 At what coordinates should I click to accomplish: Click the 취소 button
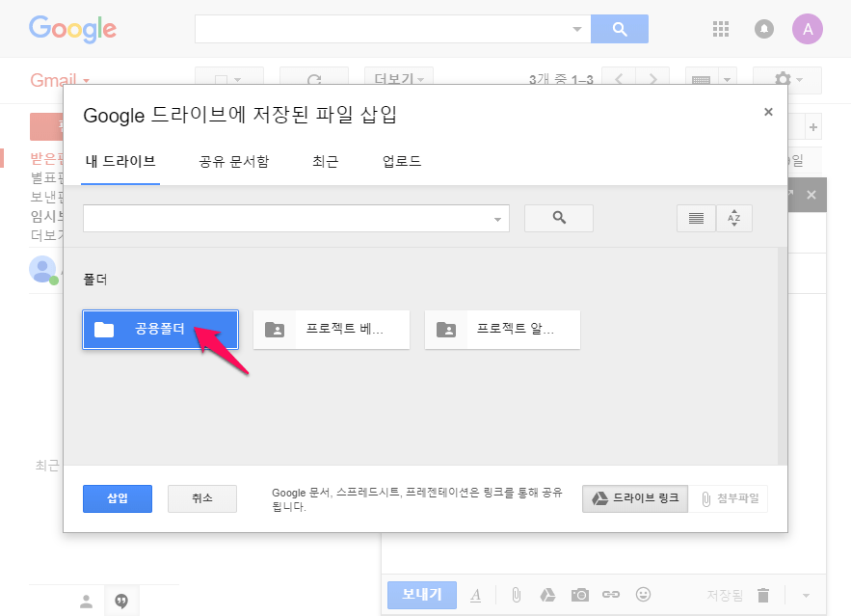coord(201,497)
